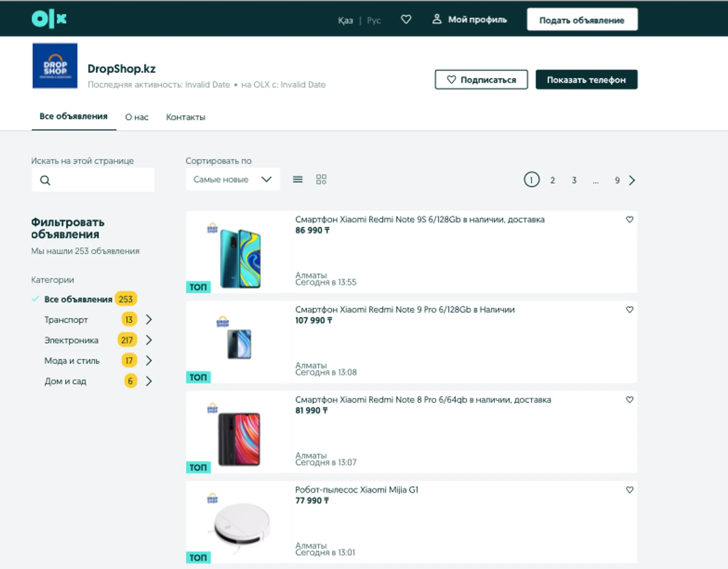Screen dimensions: 728x569
Task: Open Redmi Note 9 Pro listing title
Action: pos(405,309)
